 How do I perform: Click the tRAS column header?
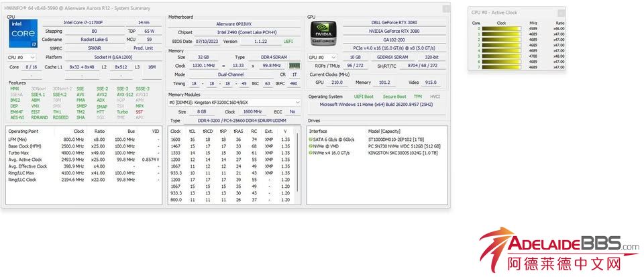pos(238,131)
